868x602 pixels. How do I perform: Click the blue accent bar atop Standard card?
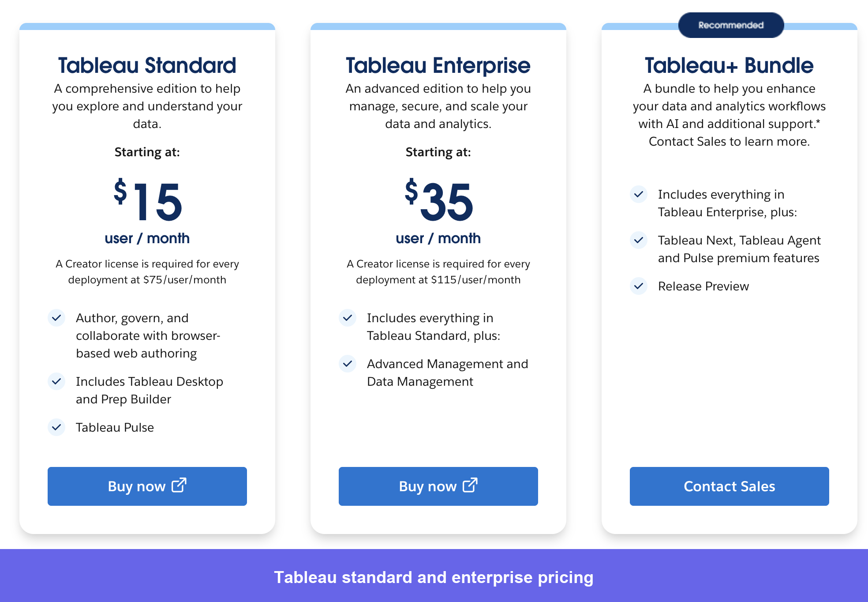pos(147,26)
